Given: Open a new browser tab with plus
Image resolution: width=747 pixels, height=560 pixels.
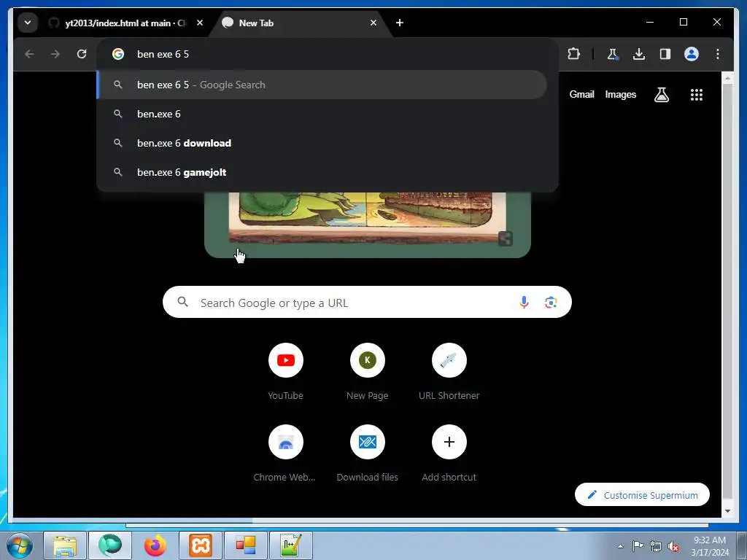Looking at the screenshot, I should (x=400, y=23).
